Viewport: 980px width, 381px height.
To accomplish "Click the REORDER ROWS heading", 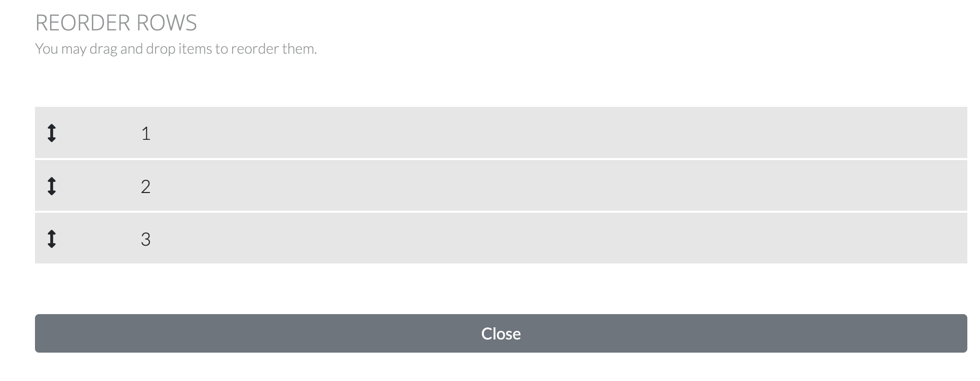I will (x=116, y=23).
